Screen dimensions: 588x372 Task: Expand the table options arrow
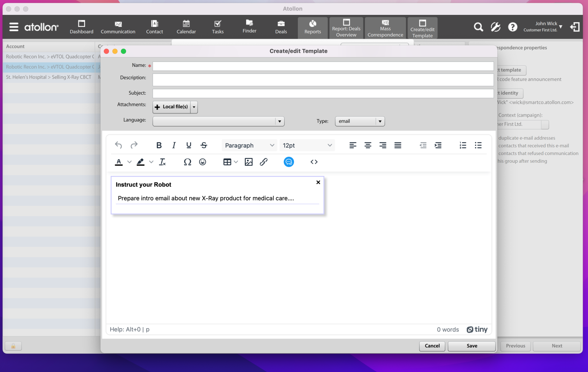point(236,162)
